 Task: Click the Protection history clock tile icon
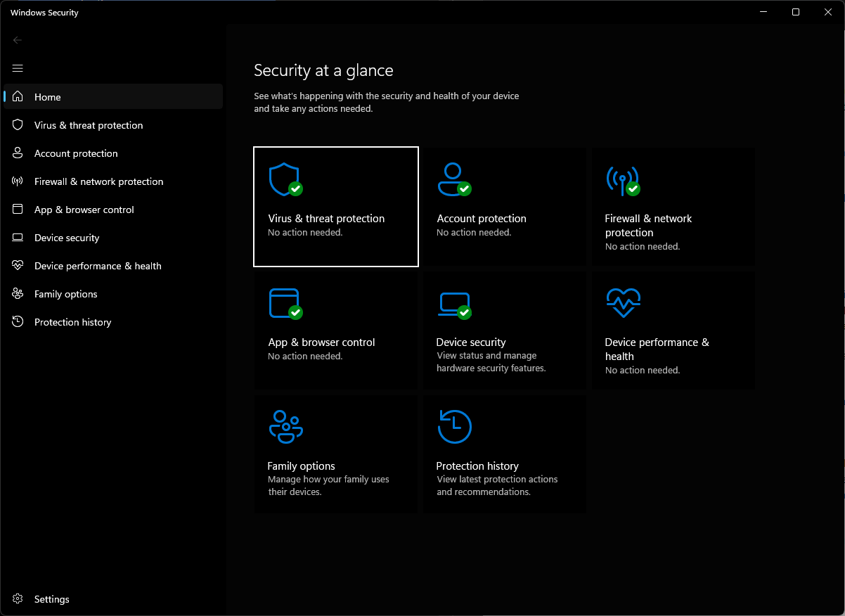tap(454, 427)
